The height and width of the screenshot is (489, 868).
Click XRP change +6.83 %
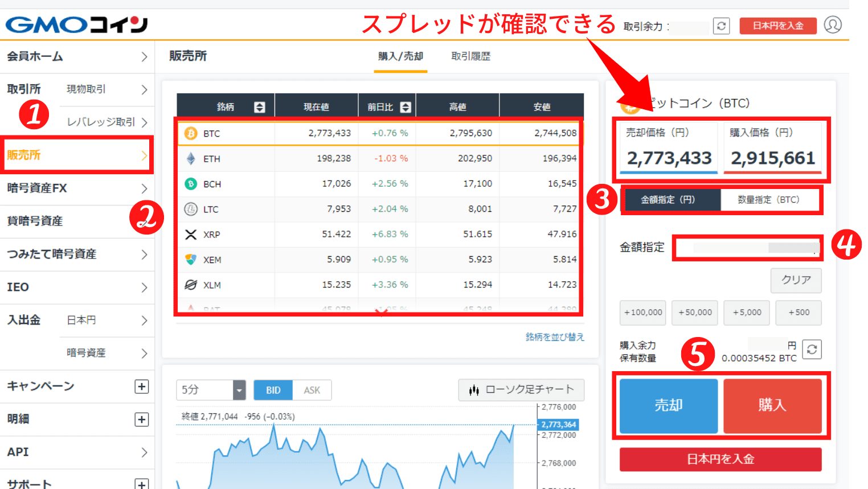(390, 235)
